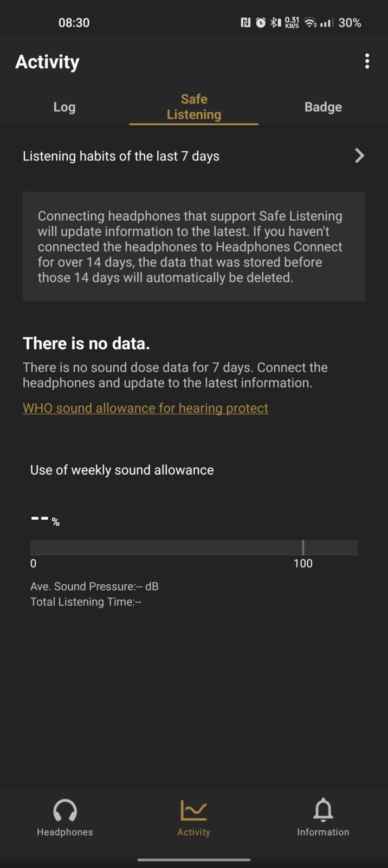Expand the last 7 days chevron

coord(359,156)
